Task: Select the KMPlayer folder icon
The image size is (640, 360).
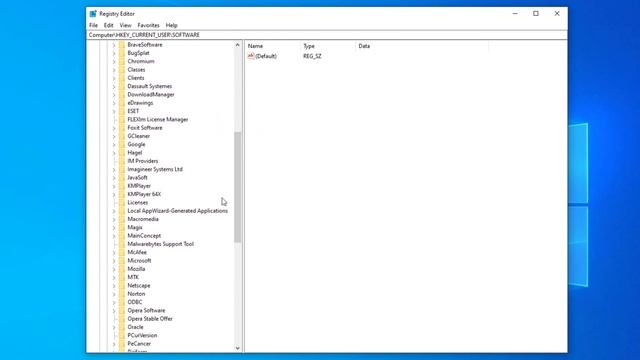Action: [122, 186]
